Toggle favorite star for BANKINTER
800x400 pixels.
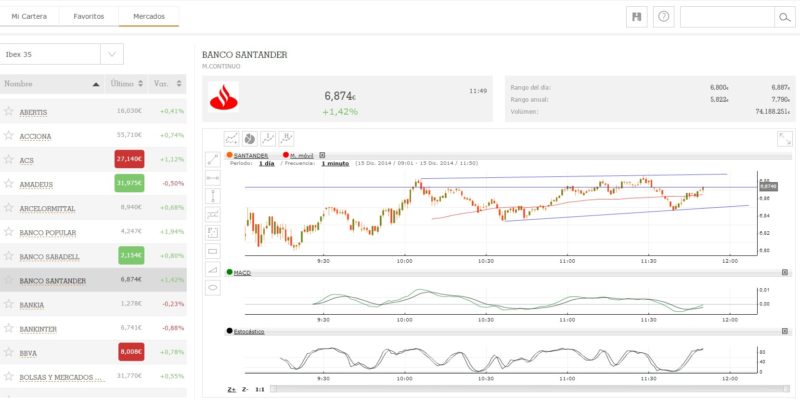[x=8, y=328]
